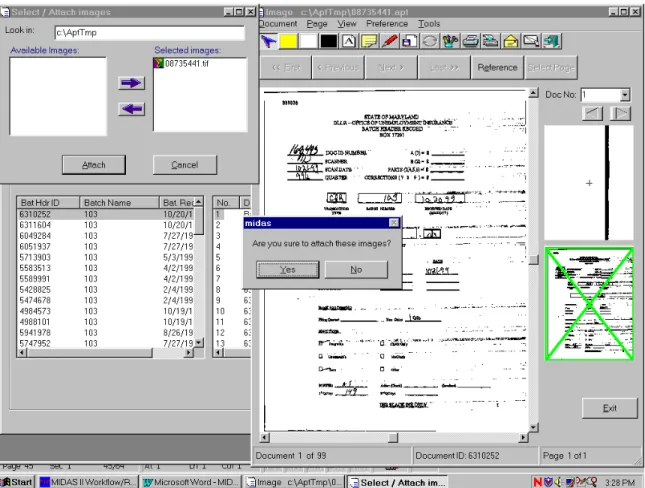This screenshot has width=645, height=488.
Task: Select batch row 5428825
Action: [x=105, y=290]
